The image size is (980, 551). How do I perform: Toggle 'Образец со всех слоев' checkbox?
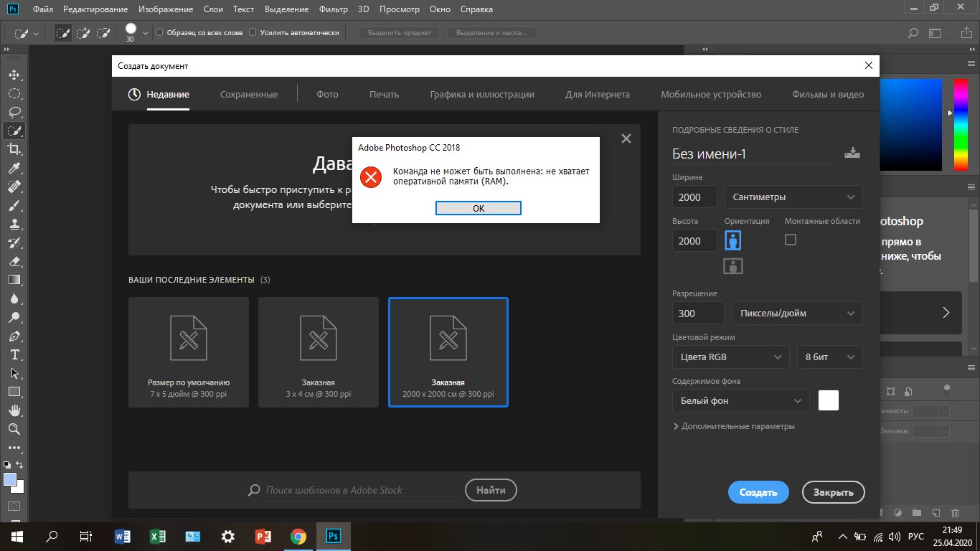pos(160,33)
